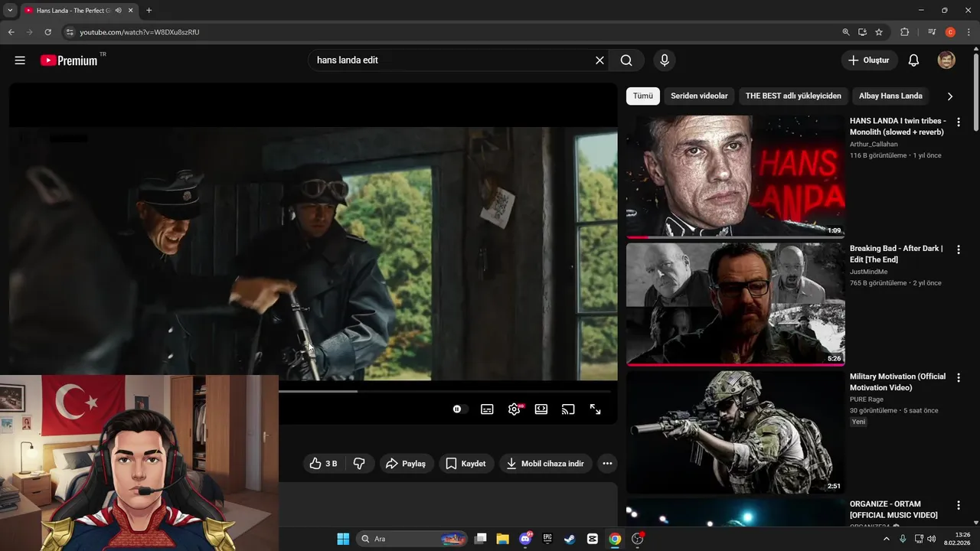Open Chrome zoom magnifier icon
The image size is (980, 551).
846,32
